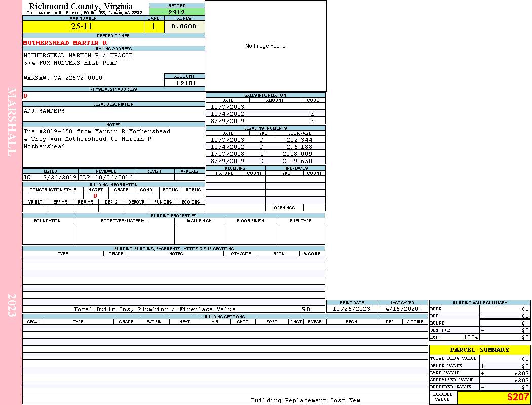Click the pink MARSHALL sidebar label

pos(12,121)
